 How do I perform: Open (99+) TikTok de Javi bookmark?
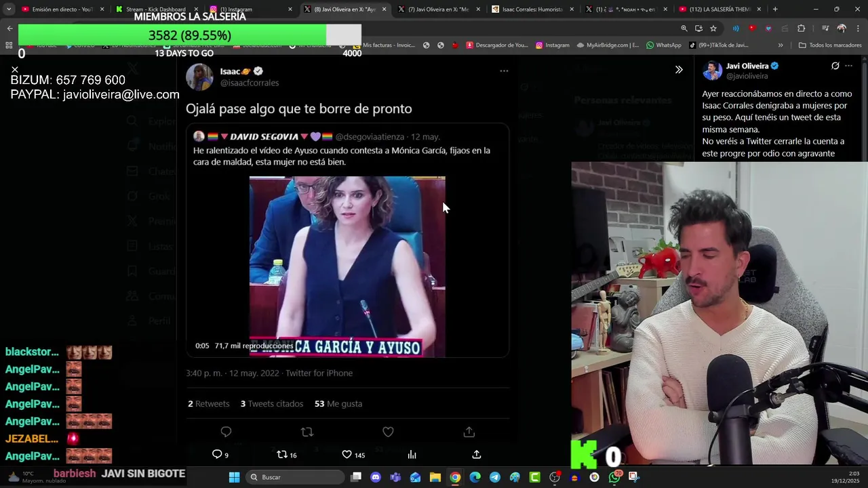tap(719, 45)
